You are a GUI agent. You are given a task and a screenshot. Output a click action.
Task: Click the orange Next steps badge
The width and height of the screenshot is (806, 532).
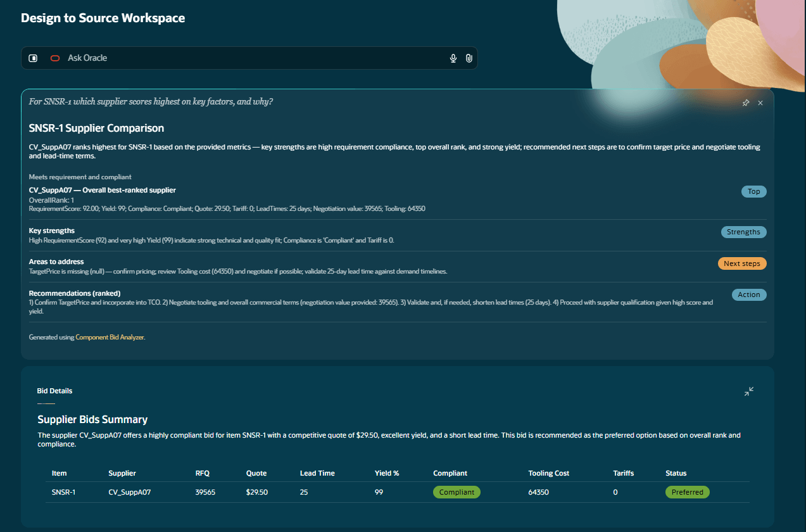[742, 263]
